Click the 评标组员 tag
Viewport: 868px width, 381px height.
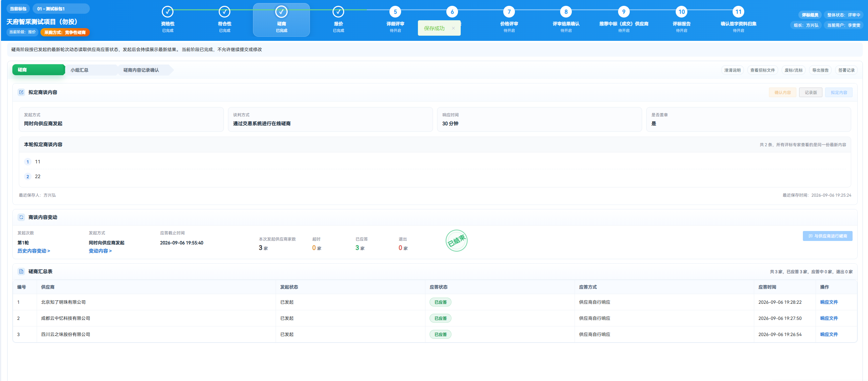coord(810,15)
